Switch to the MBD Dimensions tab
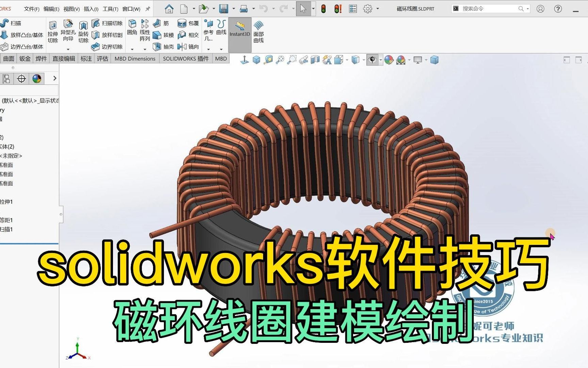This screenshot has height=368, width=588. pos(135,59)
